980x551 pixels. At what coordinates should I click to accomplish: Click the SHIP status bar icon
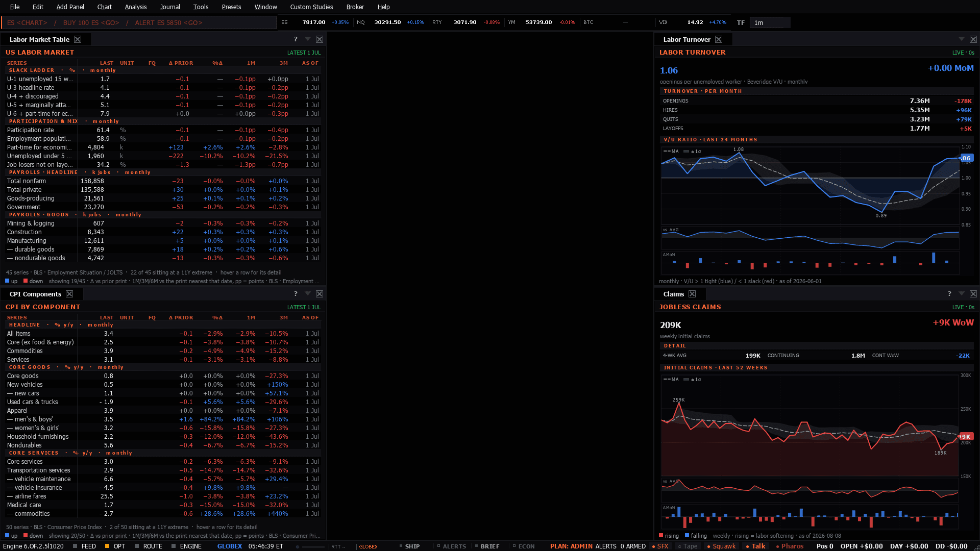coord(409,546)
